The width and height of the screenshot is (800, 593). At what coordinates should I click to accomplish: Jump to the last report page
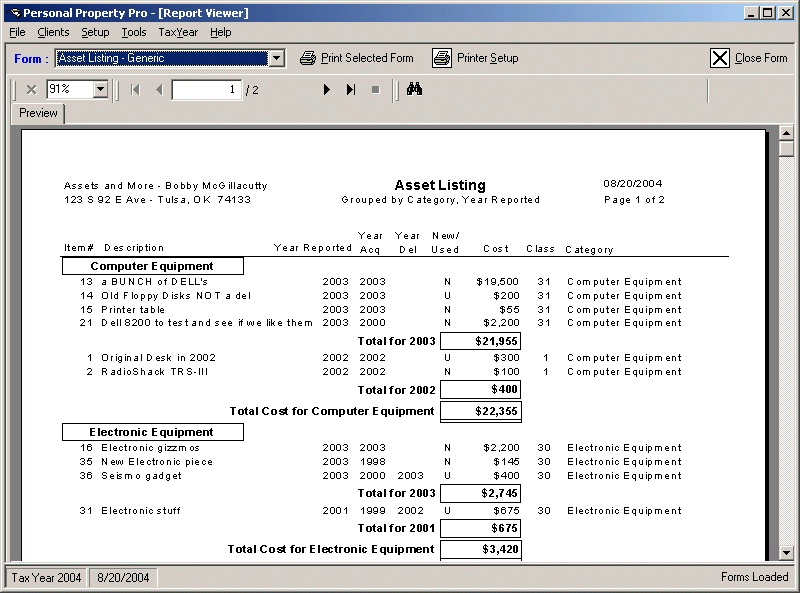point(351,90)
